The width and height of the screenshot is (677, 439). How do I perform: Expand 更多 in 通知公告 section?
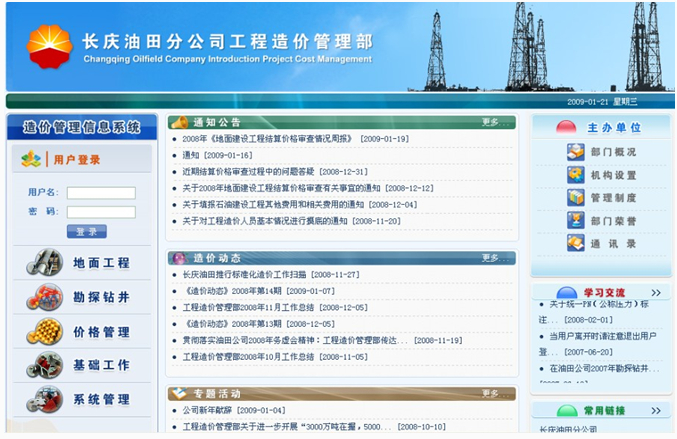click(x=490, y=122)
